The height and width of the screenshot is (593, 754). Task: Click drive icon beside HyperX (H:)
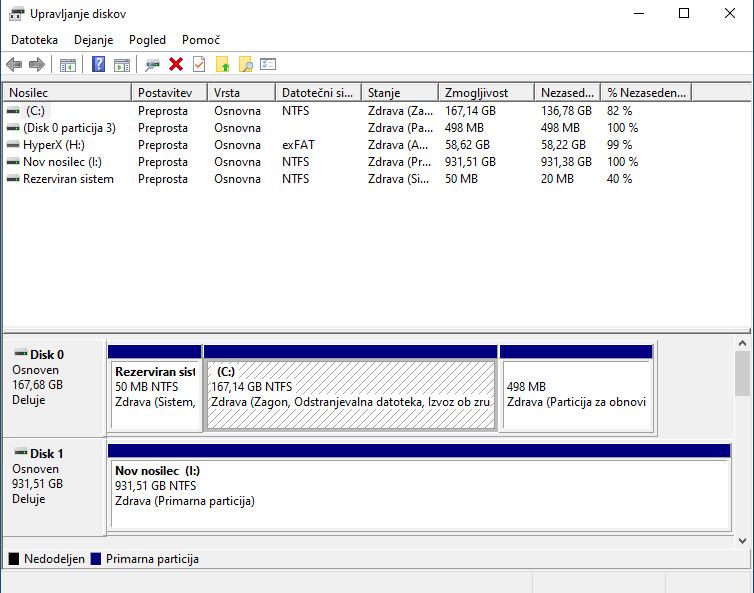(13, 145)
